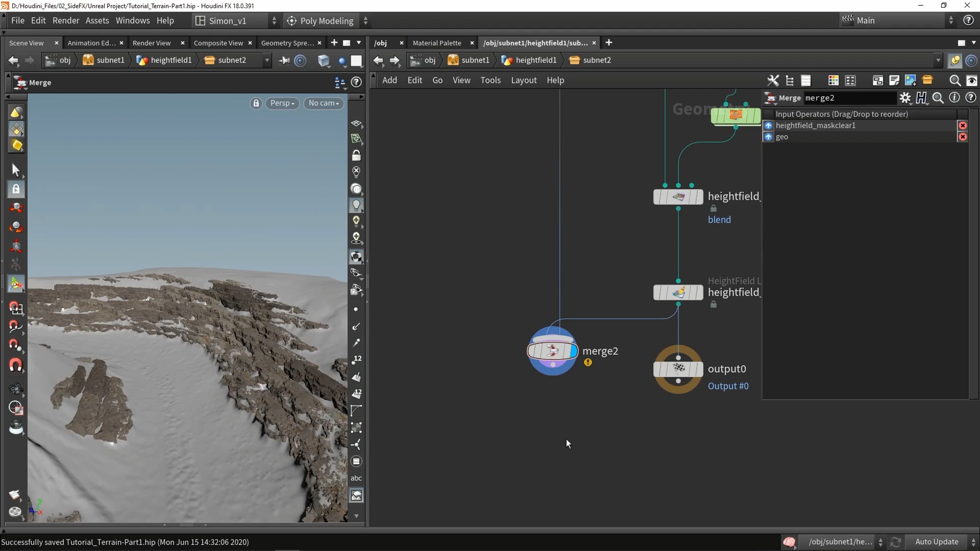This screenshot has height=551, width=980.
Task: Open the Windows menu
Action: pos(132,20)
